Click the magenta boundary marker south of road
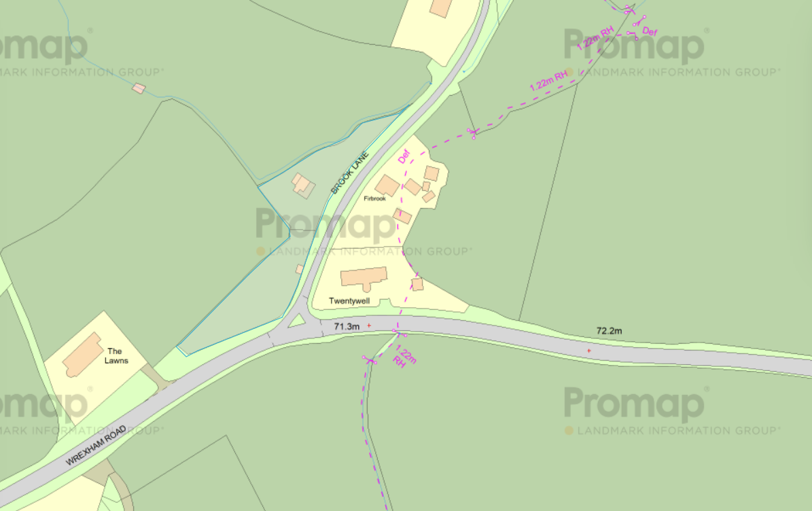The height and width of the screenshot is (511, 812). tap(370, 360)
